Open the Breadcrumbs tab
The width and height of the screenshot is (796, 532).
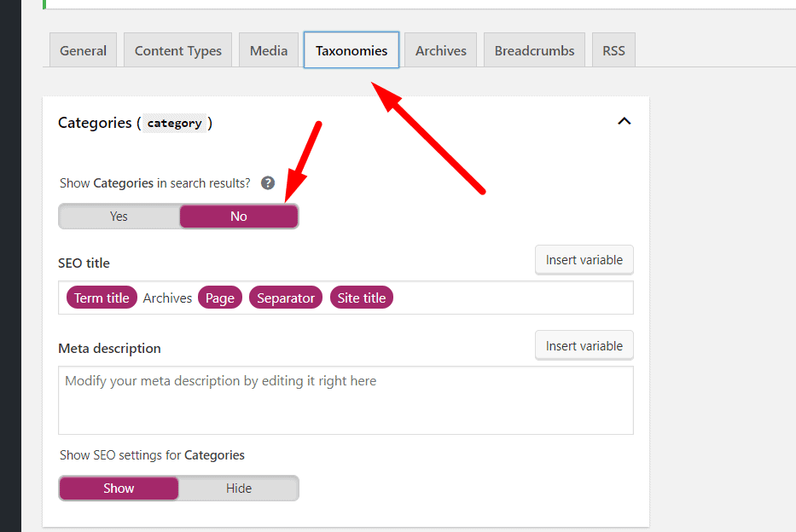point(535,50)
